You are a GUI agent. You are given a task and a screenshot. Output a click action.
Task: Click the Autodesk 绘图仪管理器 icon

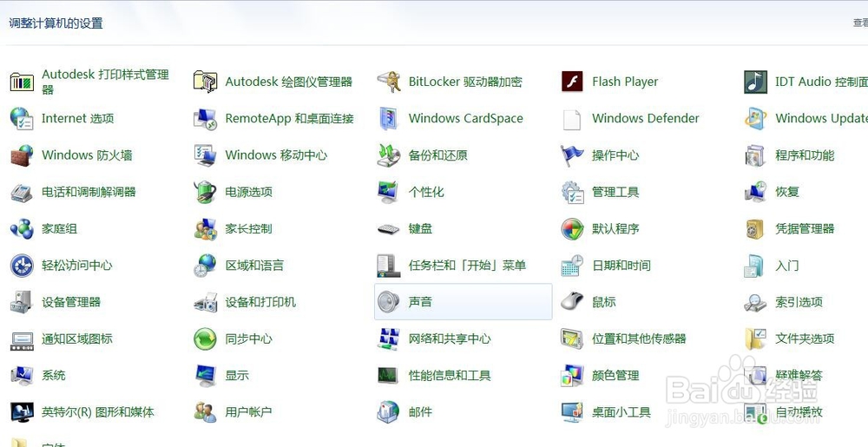pos(206,82)
